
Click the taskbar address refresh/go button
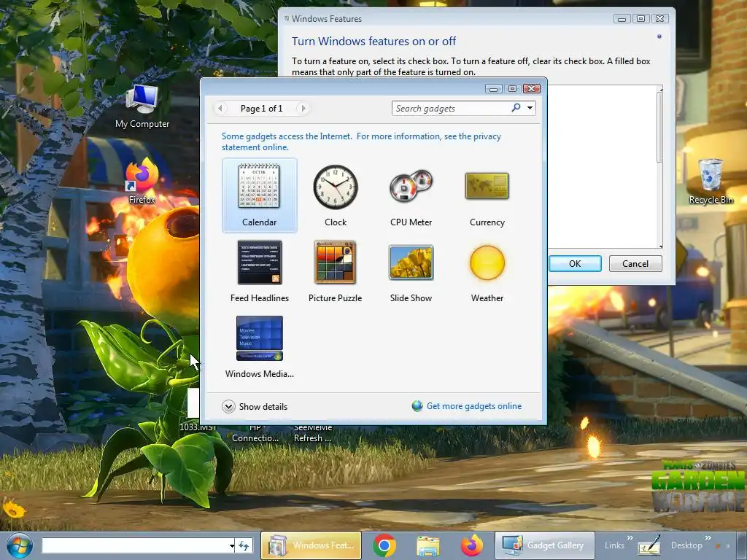point(244,545)
